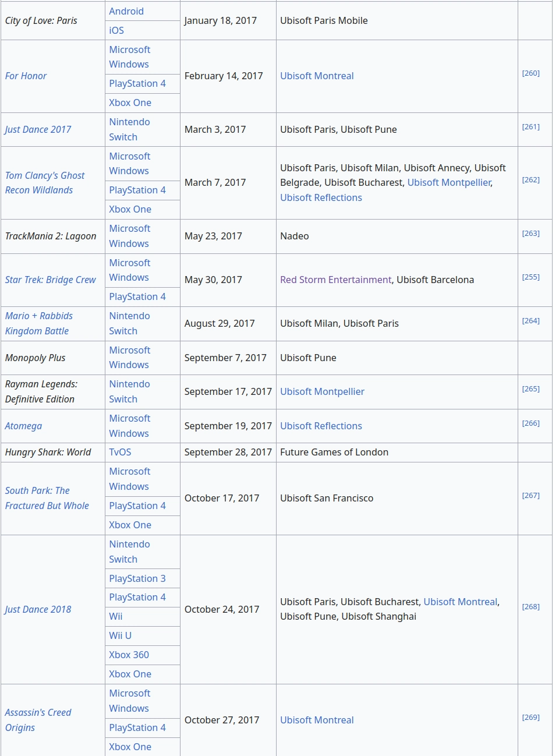
Task: Open Ubisoft Reflections link in Wildlands row
Action: [x=321, y=197]
